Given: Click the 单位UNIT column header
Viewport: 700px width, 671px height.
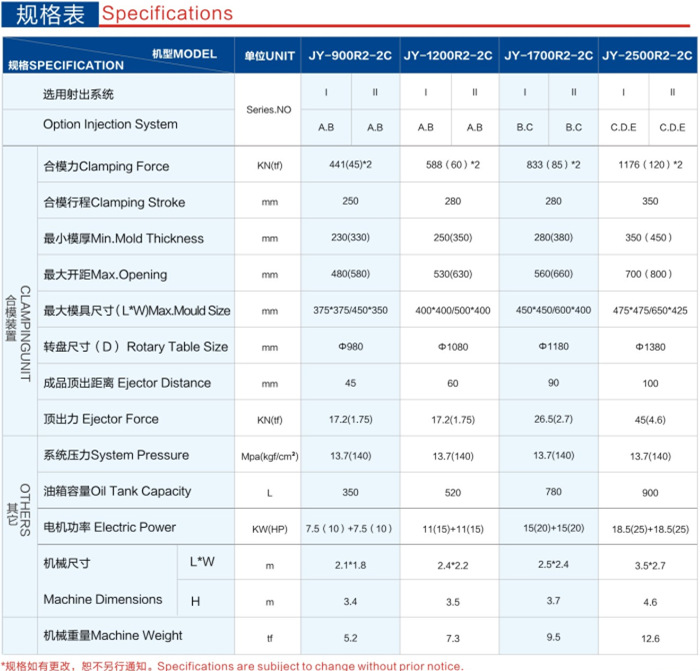Looking at the screenshot, I should 267,56.
